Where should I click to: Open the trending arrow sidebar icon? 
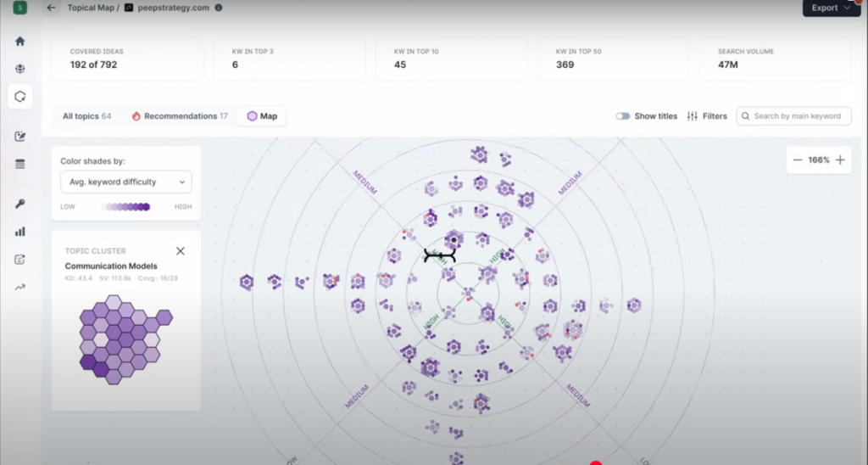[20, 287]
